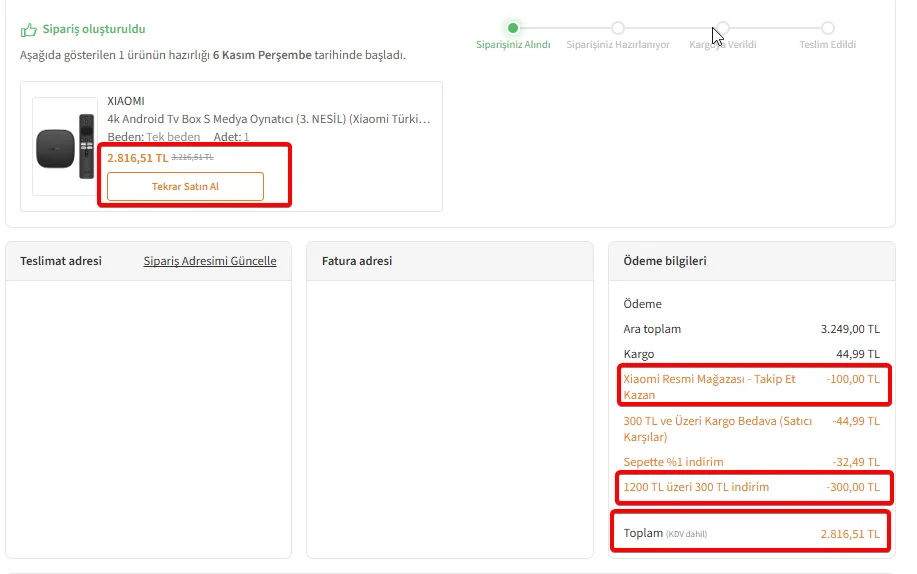Click the Beden: Tek beden text

click(154, 137)
